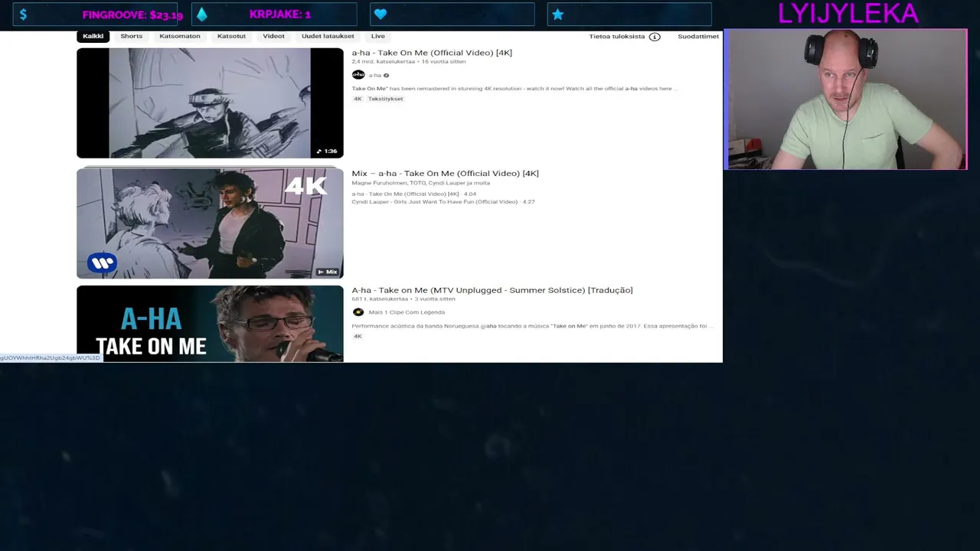Click the 4K badge under the first video description

358,99
